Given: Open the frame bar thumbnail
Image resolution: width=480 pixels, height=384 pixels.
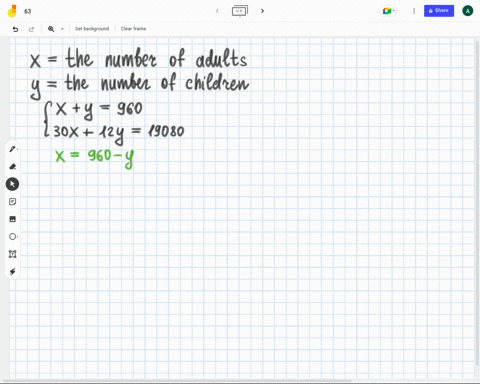Looking at the screenshot, I should click(240, 11).
